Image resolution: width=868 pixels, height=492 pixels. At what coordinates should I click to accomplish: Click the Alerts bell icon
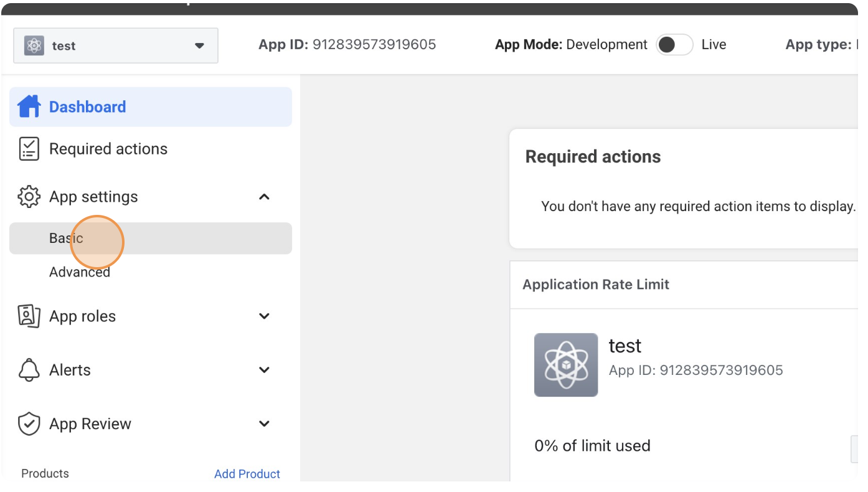pos(29,370)
